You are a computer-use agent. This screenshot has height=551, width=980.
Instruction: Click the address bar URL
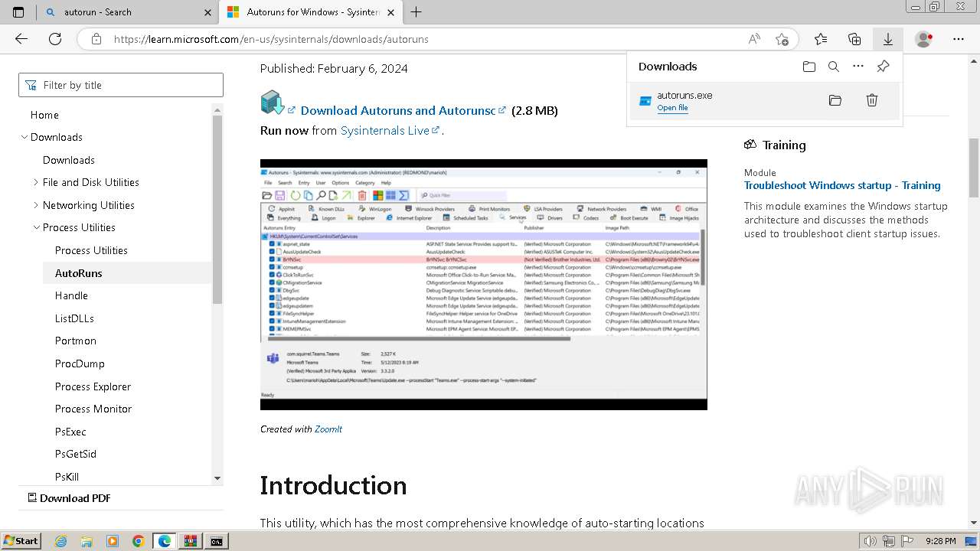tap(271, 39)
